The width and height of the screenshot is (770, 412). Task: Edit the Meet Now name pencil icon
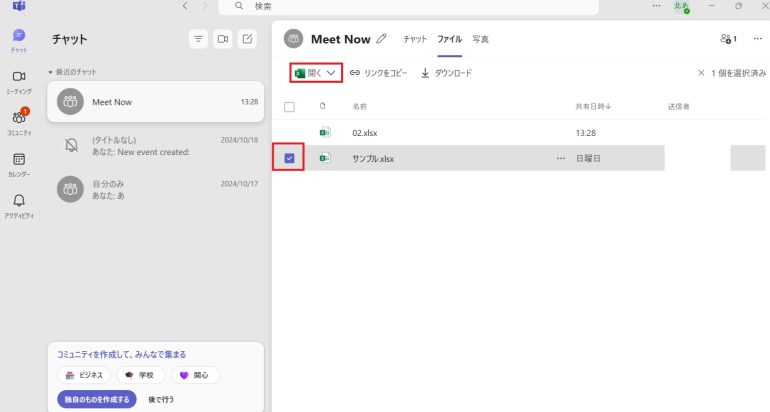pyautogui.click(x=381, y=39)
